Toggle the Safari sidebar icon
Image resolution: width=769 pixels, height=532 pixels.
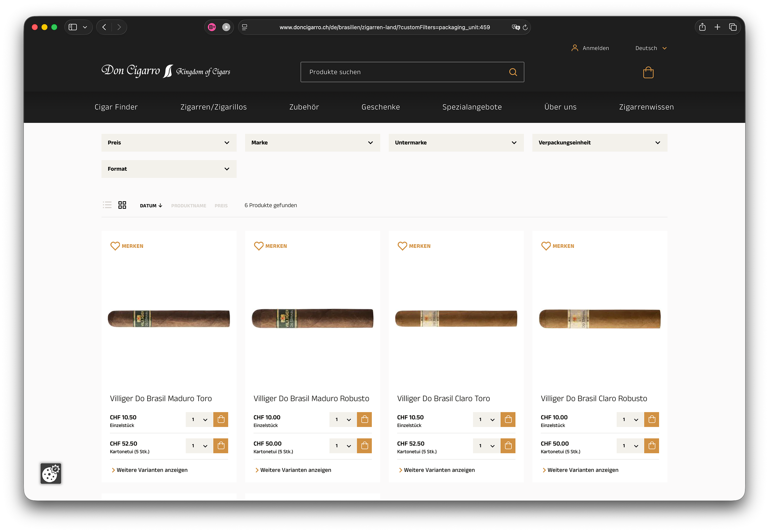73,27
